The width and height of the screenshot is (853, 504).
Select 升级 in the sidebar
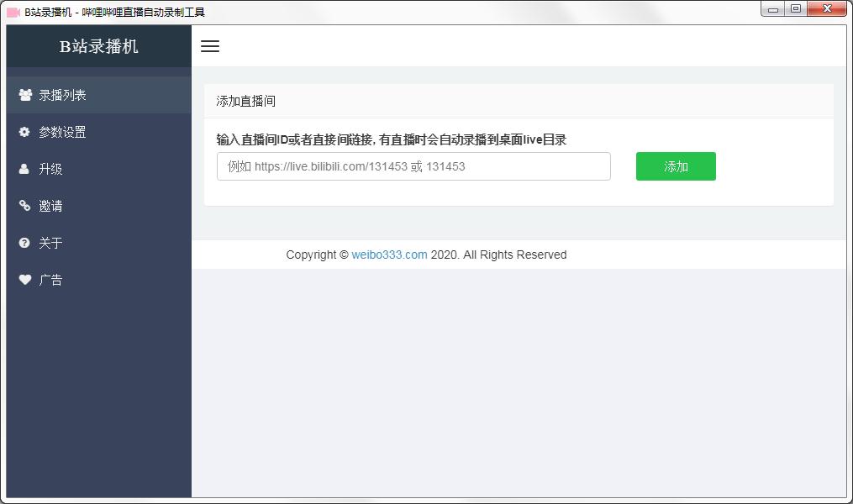tap(99, 169)
